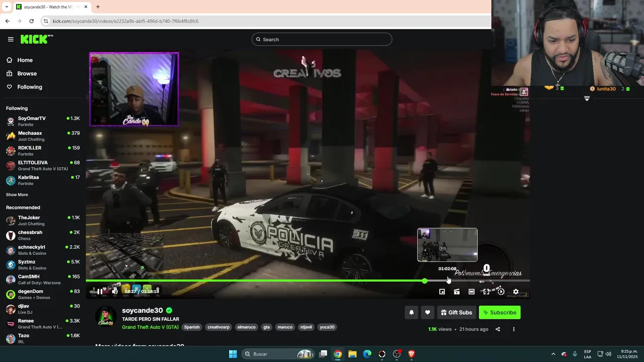Open SoyOmarTV channel from Following list

click(x=42, y=121)
